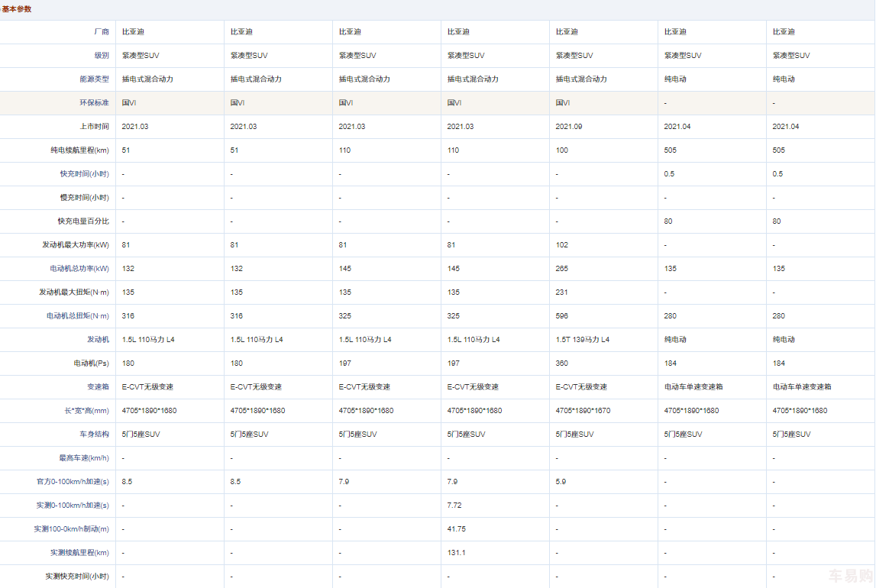This screenshot has height=588, width=876.
Task: Click the 7.72 measured acceleration value
Action: coord(454,506)
